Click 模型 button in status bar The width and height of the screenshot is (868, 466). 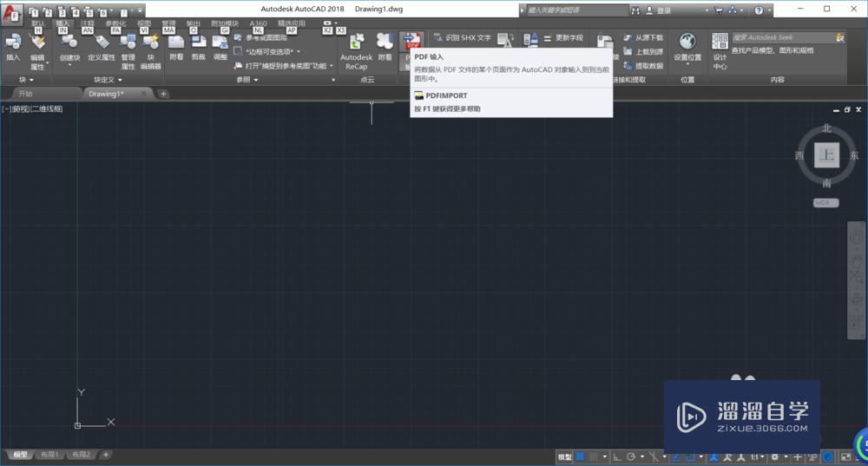[565, 456]
